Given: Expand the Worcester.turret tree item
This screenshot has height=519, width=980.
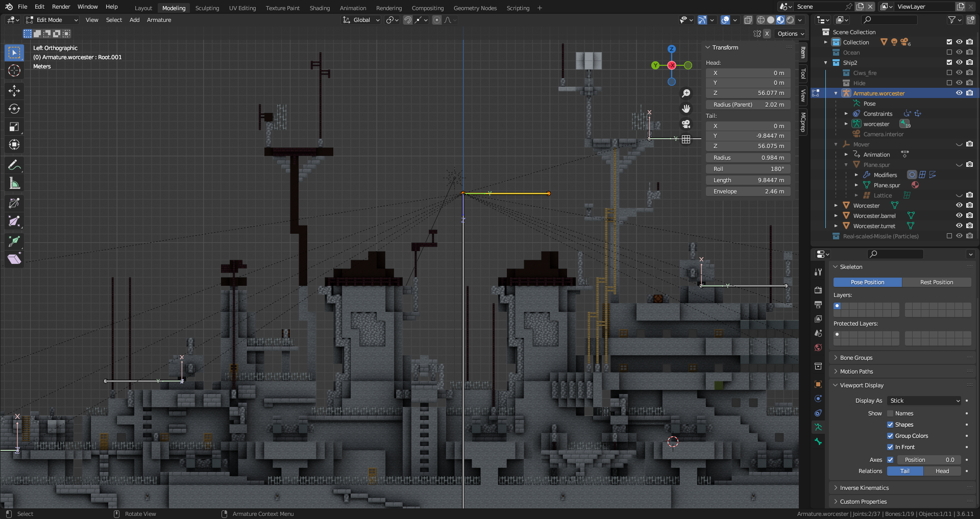Looking at the screenshot, I should click(x=836, y=226).
